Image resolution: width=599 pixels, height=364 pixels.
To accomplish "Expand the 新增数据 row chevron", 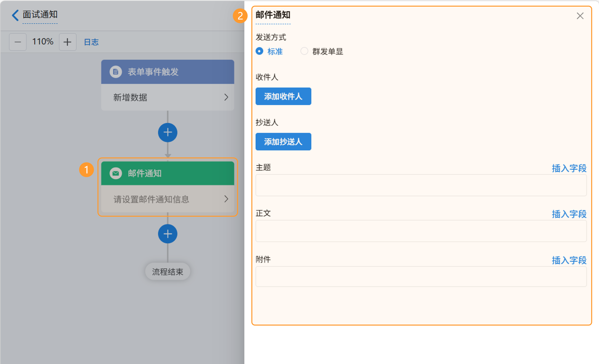I will pos(226,97).
